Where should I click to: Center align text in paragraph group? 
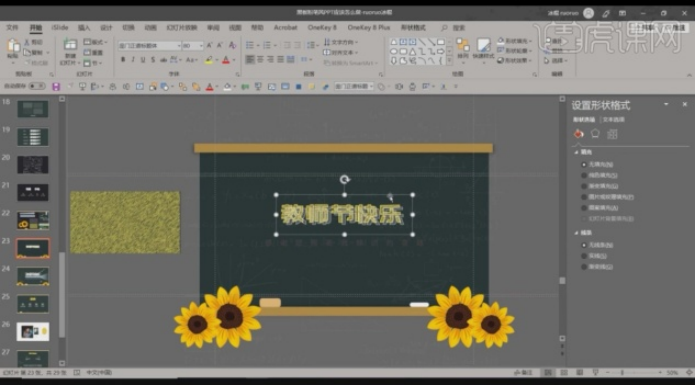pyautogui.click(x=261, y=59)
